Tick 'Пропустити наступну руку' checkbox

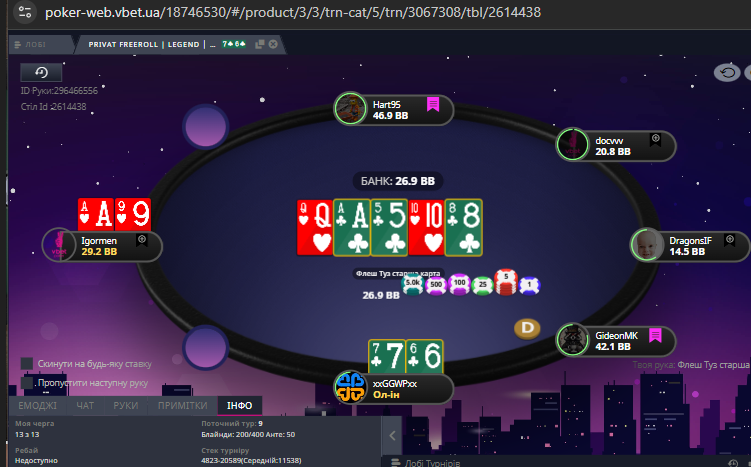(27, 382)
